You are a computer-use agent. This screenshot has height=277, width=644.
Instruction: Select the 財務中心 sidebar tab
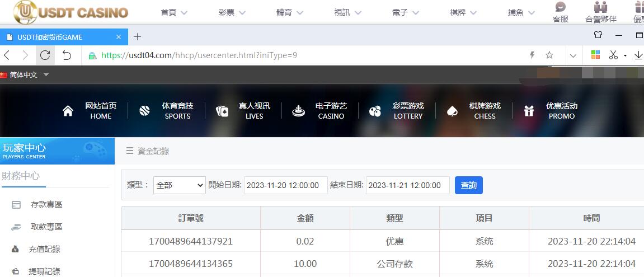point(21,176)
